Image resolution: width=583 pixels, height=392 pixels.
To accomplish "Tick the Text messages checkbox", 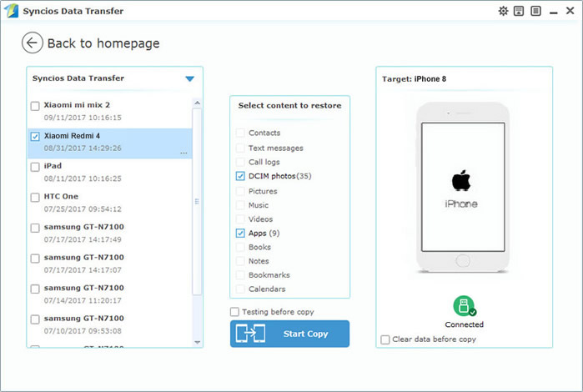I will click(x=240, y=148).
